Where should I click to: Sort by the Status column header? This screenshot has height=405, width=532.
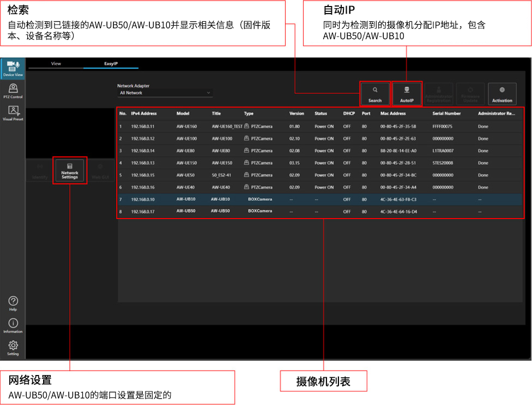pyautogui.click(x=321, y=113)
